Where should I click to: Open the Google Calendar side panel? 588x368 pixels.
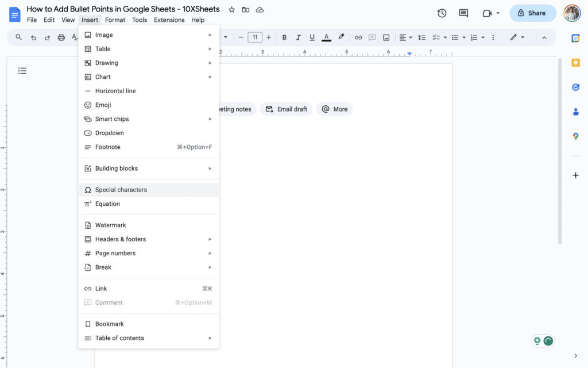pyautogui.click(x=576, y=39)
